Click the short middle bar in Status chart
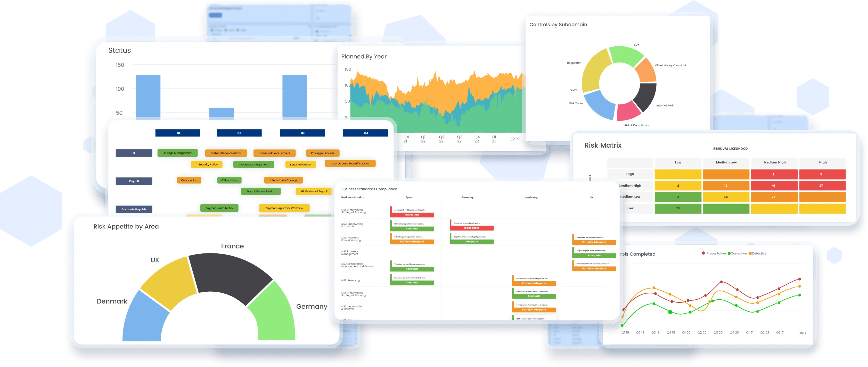868x367 pixels. pos(221,114)
